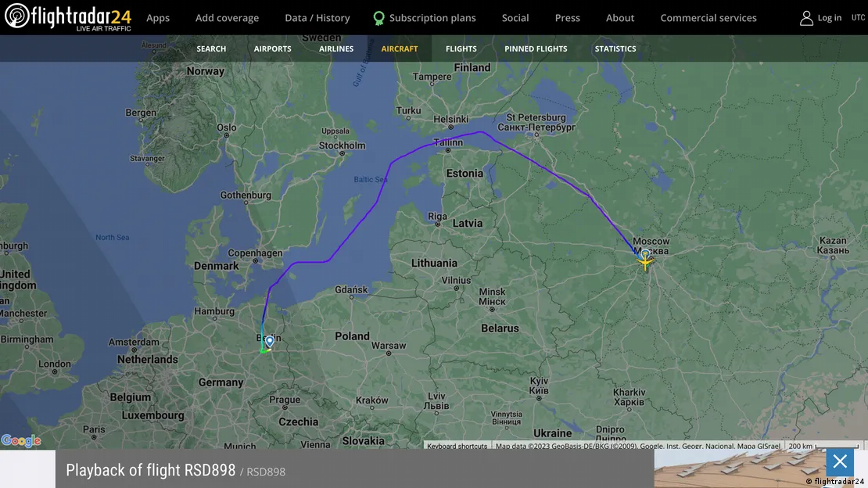Click the Warsaw map label
The width and height of the screenshot is (868, 488).
(x=389, y=346)
